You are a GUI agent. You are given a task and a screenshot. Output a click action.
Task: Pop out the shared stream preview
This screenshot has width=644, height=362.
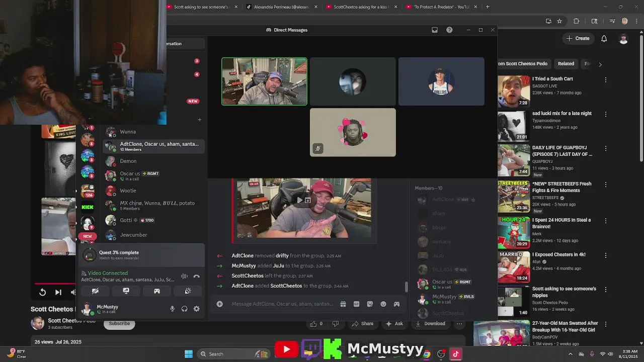[307, 200]
